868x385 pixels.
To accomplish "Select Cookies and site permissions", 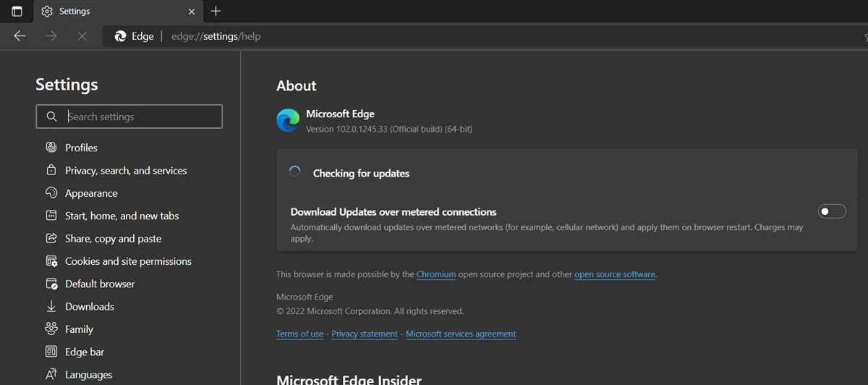I will tap(128, 261).
